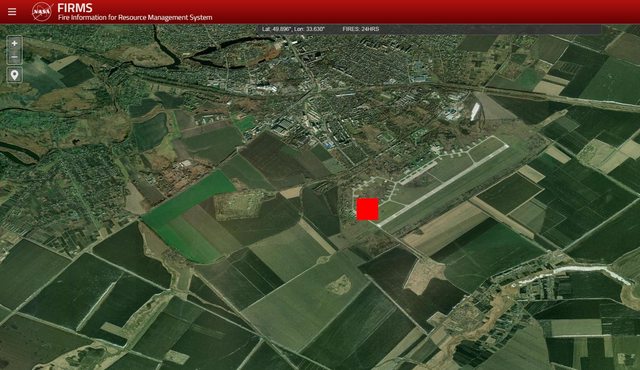Click the NASA logo

tap(42, 11)
